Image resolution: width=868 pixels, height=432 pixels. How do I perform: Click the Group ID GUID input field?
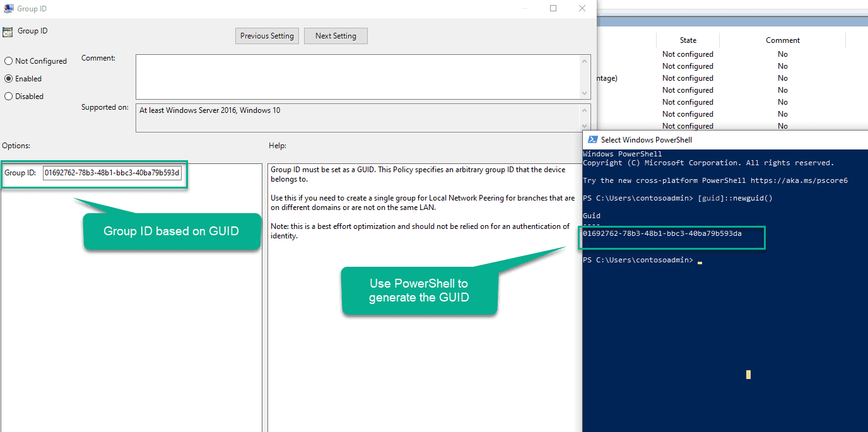112,173
